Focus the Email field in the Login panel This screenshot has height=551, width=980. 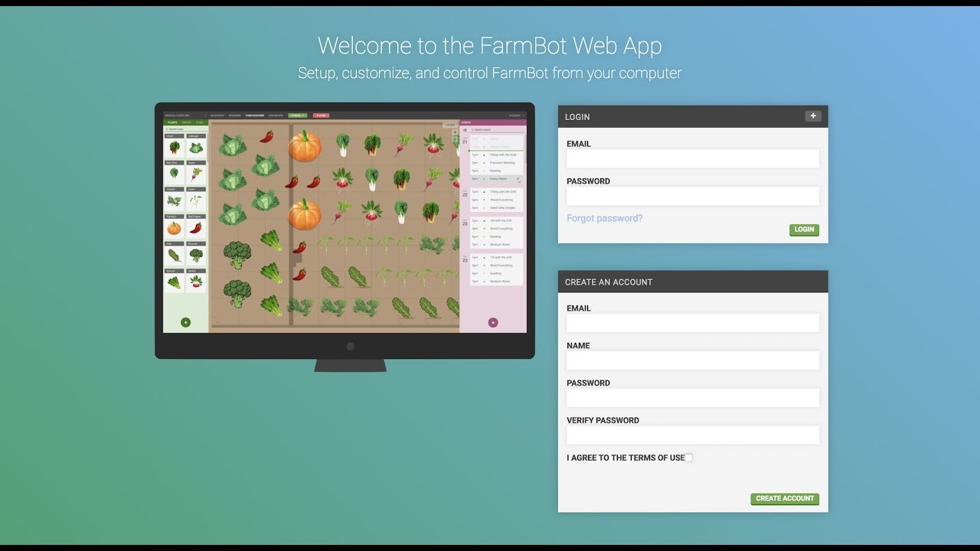tap(693, 158)
